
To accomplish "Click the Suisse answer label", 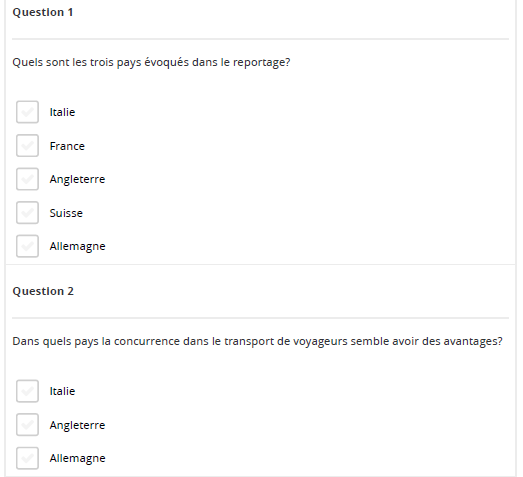I will click(x=66, y=213).
